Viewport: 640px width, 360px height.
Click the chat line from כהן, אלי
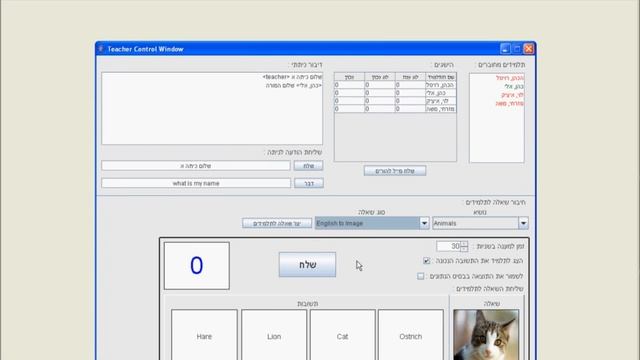click(x=293, y=85)
